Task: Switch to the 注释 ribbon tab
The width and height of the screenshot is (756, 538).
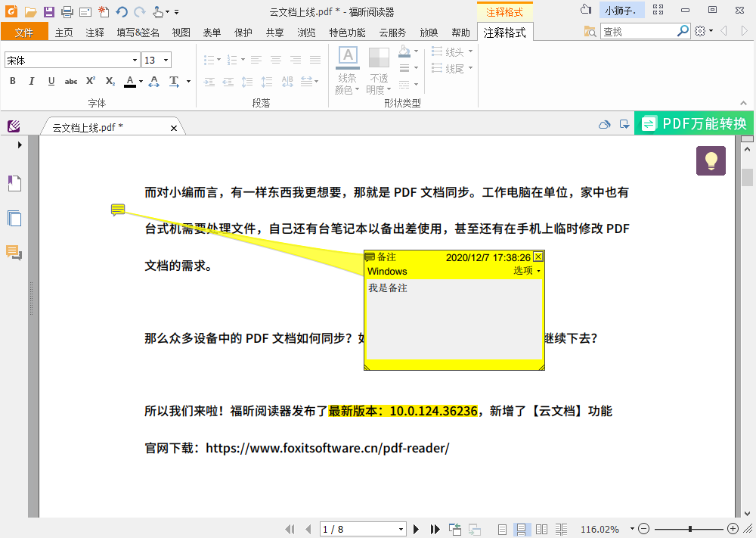Action: [x=95, y=33]
